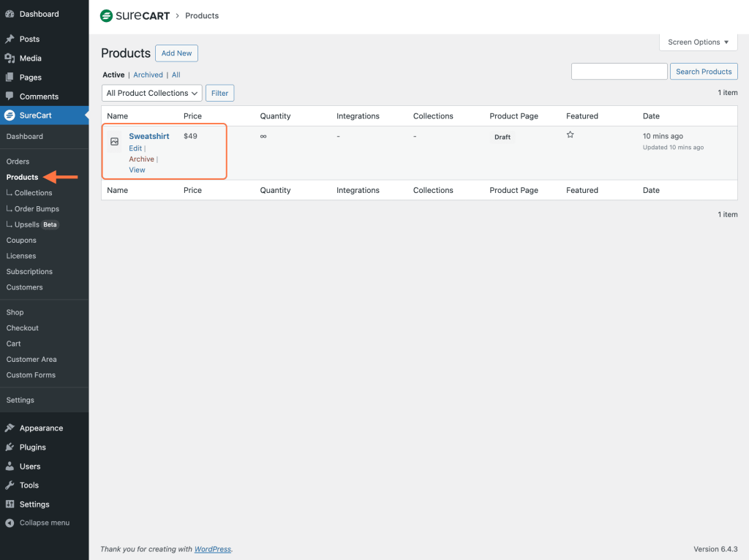Expand the Screen Options panel
This screenshot has width=749, height=560.
[698, 42]
